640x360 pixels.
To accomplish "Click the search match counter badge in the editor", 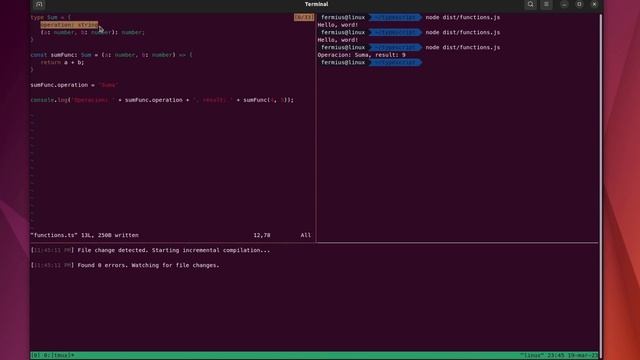I will click(x=304, y=17).
